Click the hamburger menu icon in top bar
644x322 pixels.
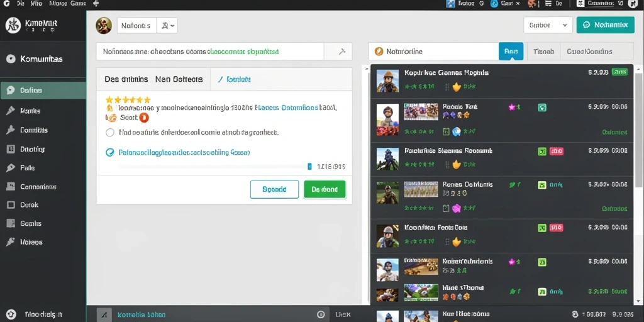coord(548,3)
